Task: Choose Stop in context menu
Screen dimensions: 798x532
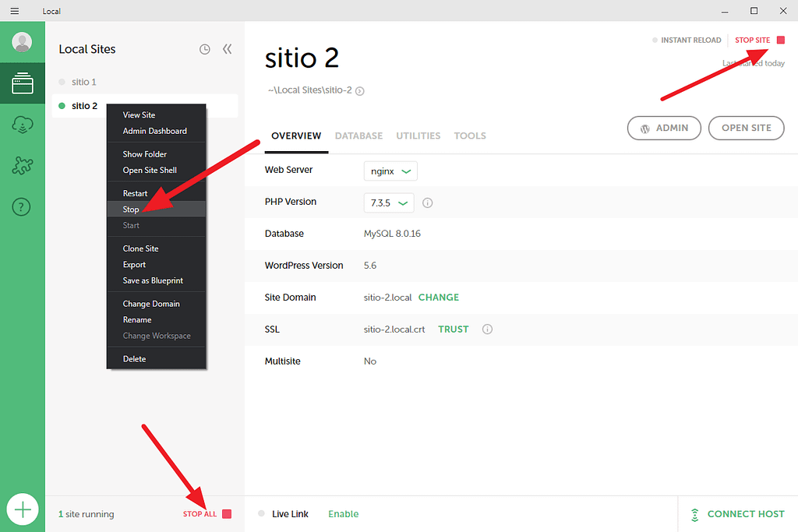Action: pyautogui.click(x=156, y=209)
